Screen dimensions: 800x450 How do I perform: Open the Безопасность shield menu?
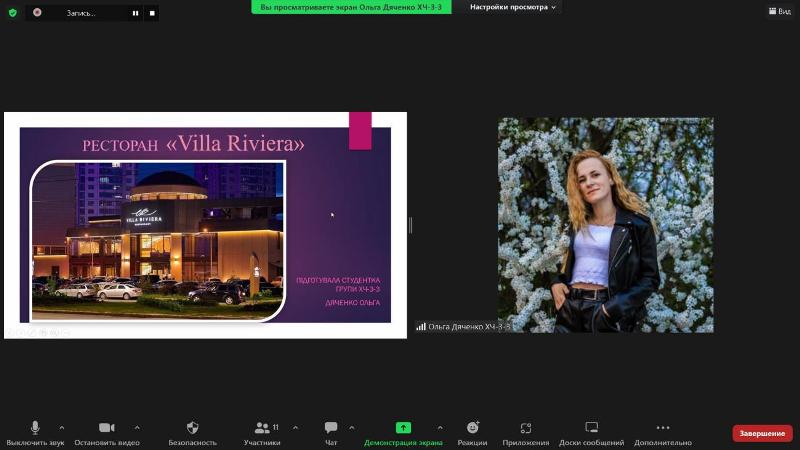pos(192,433)
